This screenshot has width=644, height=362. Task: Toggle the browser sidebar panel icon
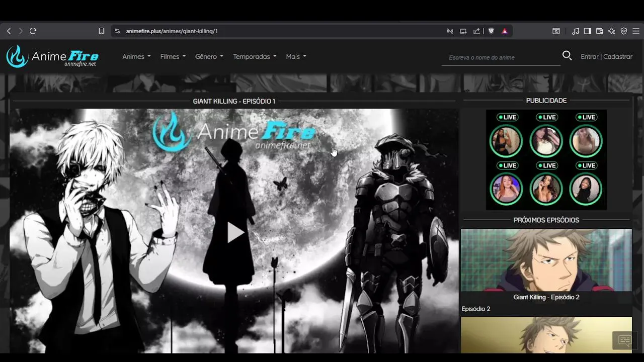point(587,31)
